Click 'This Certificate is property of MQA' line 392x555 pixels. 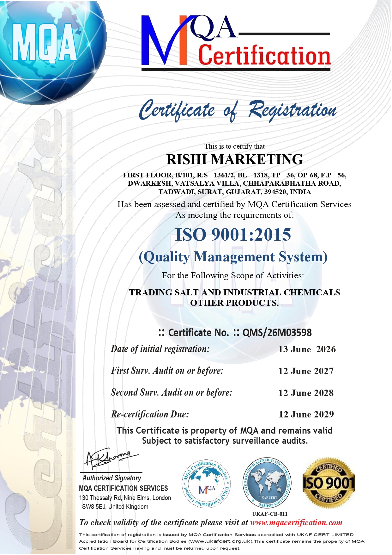225,431
